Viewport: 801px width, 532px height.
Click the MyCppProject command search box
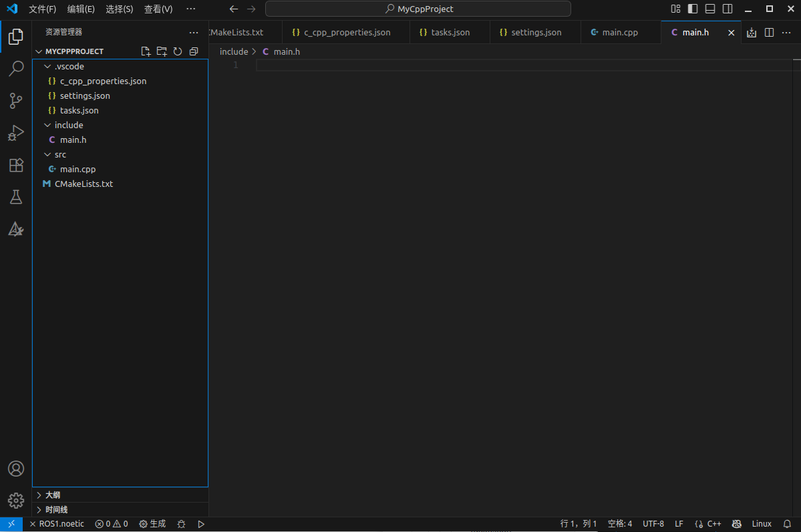[x=418, y=9]
